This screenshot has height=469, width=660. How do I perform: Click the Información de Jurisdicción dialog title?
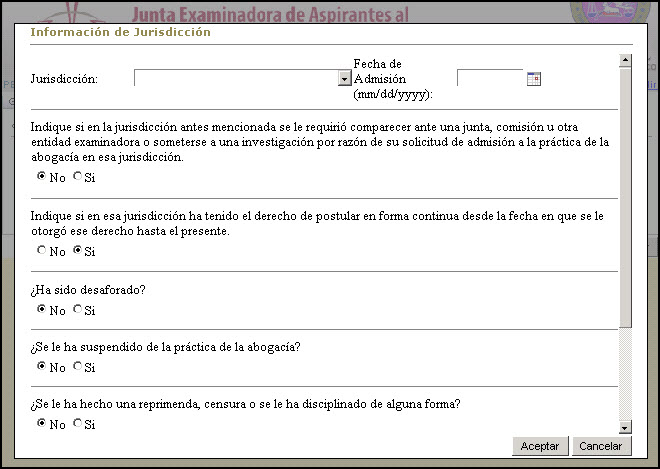click(120, 32)
